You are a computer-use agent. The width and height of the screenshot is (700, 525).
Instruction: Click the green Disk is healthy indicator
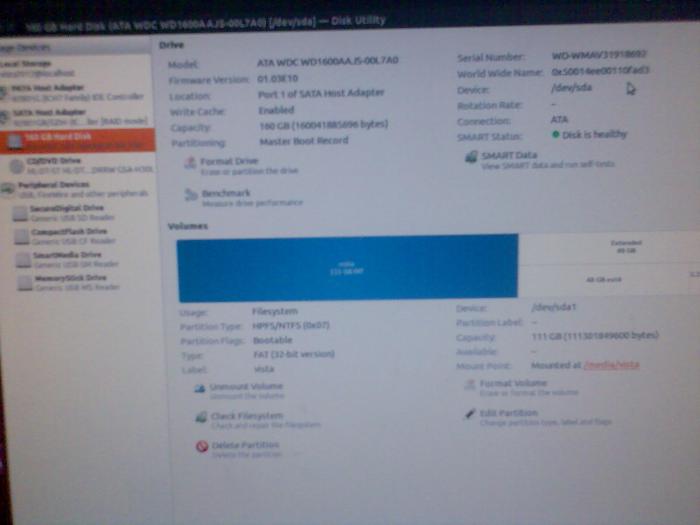(x=556, y=134)
